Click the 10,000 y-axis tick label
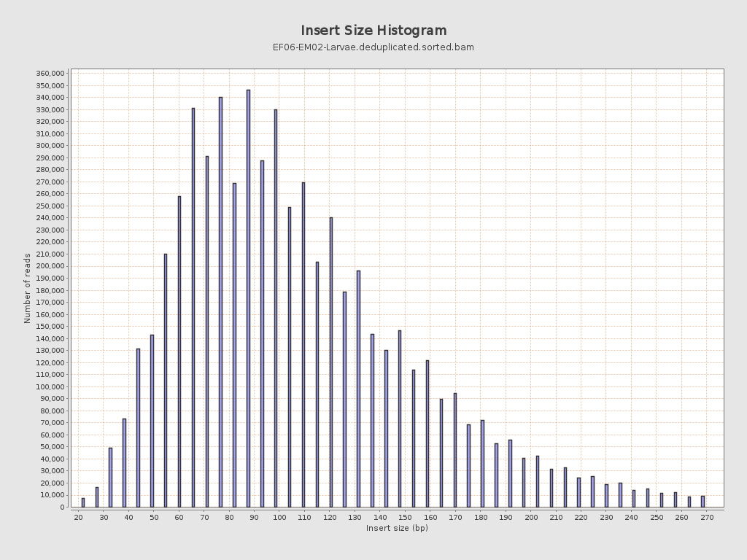747x560 pixels. tap(52, 495)
